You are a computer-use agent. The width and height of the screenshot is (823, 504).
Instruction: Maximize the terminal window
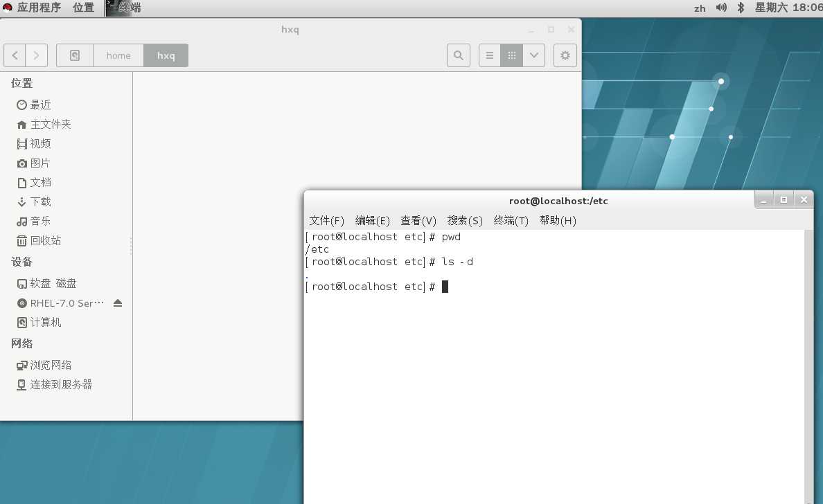tap(784, 200)
